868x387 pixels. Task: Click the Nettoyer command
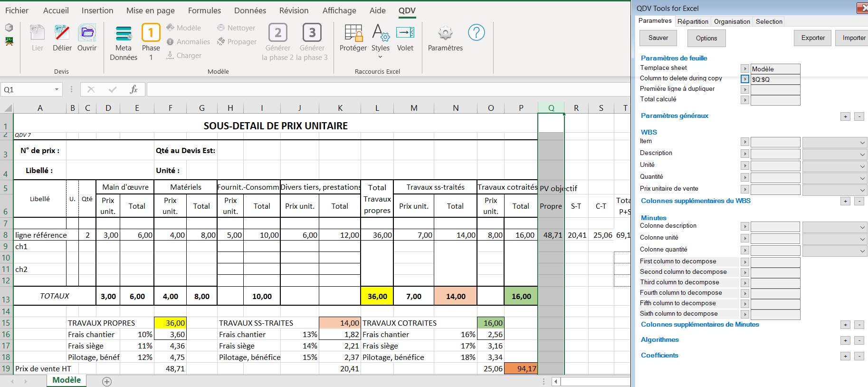(x=236, y=28)
